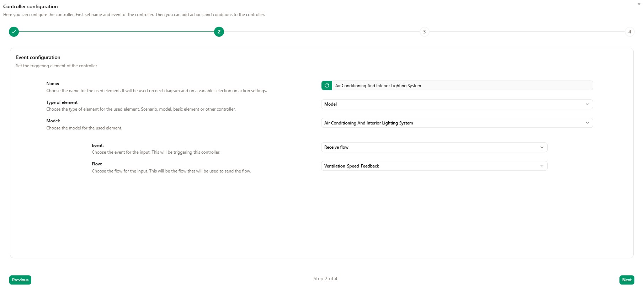Screen dimensions: 644x287
Task: Click the 'Event:' label
Action: point(98,145)
